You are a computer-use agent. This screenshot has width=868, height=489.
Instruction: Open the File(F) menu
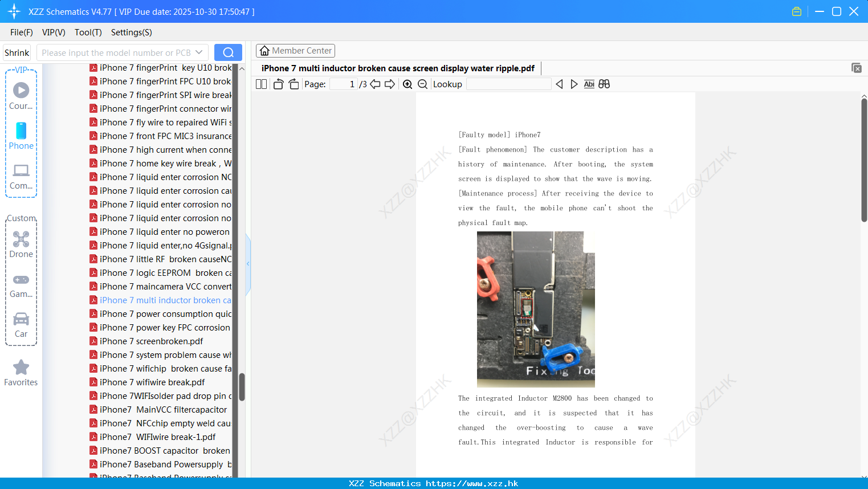(x=22, y=32)
